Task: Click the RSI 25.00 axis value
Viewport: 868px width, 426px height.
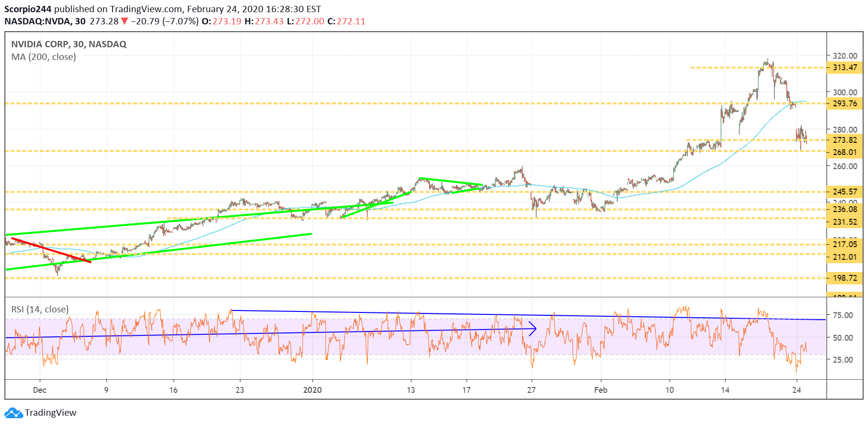Action: click(x=843, y=360)
